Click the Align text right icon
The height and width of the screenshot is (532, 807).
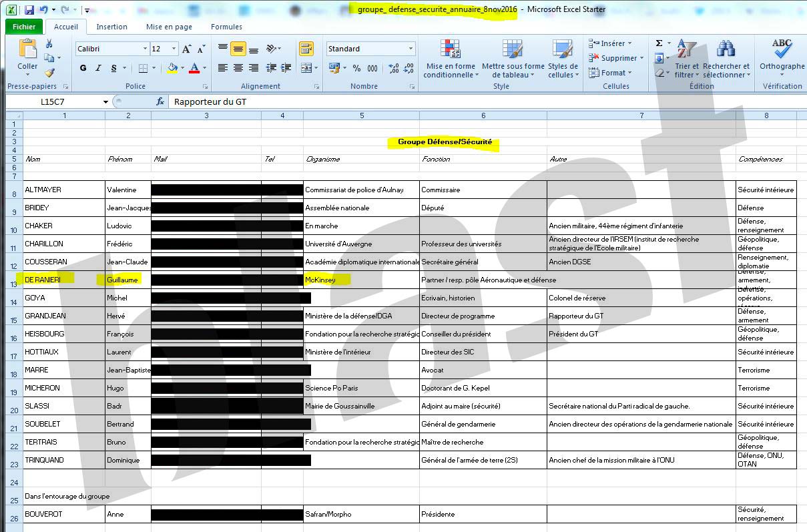click(x=254, y=68)
